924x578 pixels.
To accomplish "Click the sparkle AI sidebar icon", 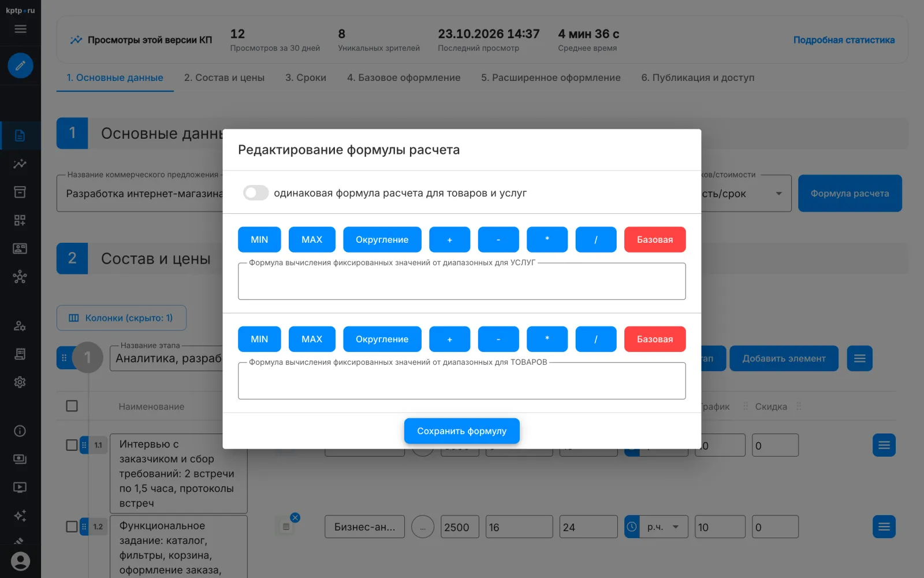I will point(20,516).
